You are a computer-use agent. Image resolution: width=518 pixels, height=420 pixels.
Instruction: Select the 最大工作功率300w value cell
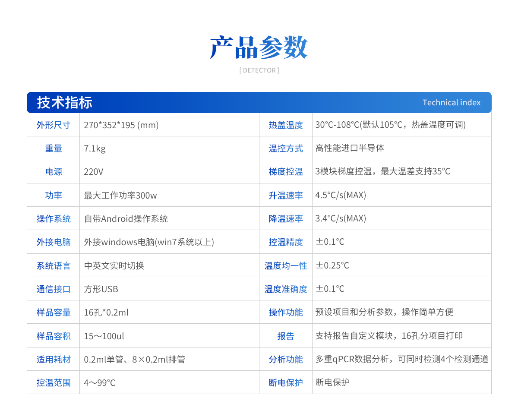[x=120, y=196]
